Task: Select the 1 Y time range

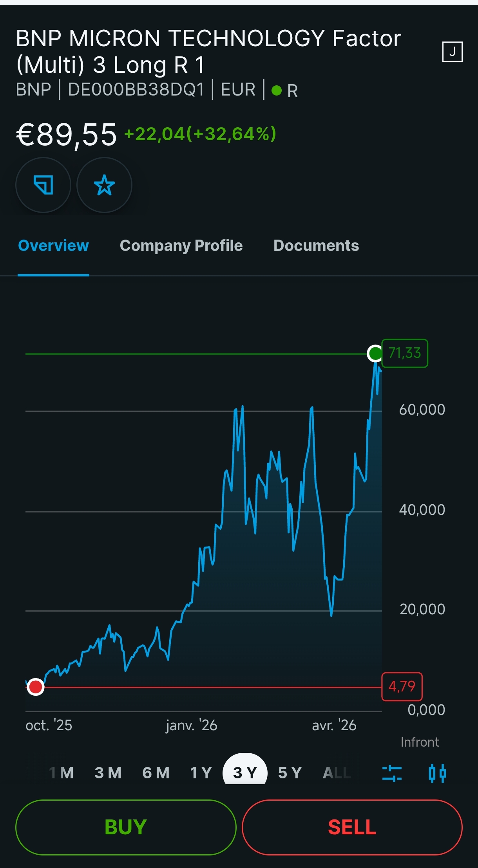Action: tap(201, 773)
